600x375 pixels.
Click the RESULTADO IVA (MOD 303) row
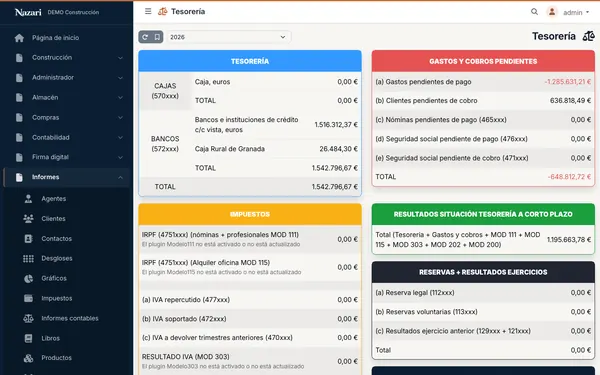tap(250, 361)
